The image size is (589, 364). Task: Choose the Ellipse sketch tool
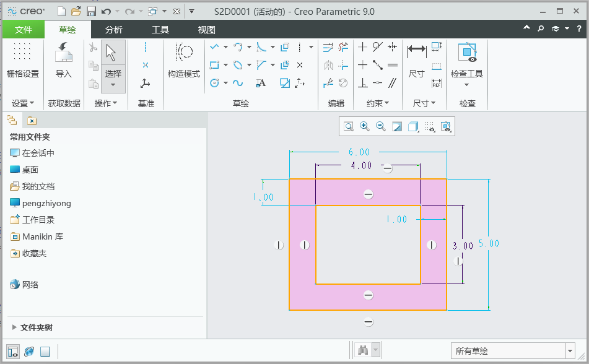click(x=238, y=65)
